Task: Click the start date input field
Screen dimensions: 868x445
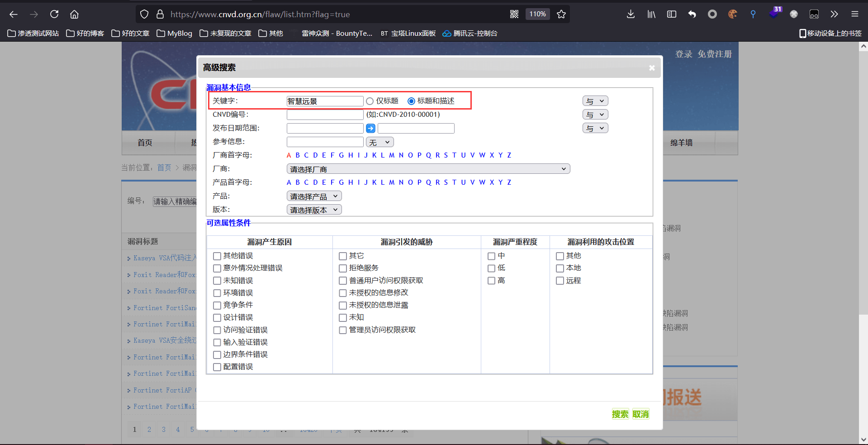Action: pyautogui.click(x=325, y=128)
